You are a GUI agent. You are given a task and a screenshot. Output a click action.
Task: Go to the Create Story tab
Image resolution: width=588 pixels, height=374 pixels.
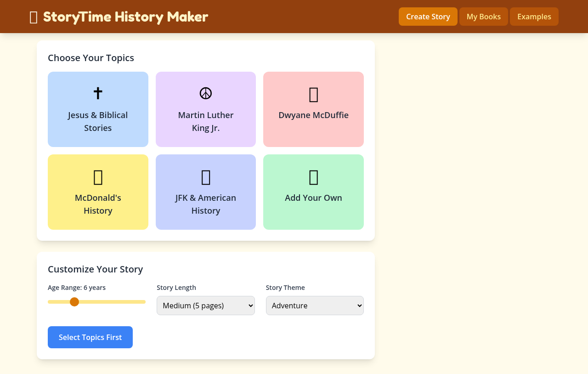tap(428, 17)
